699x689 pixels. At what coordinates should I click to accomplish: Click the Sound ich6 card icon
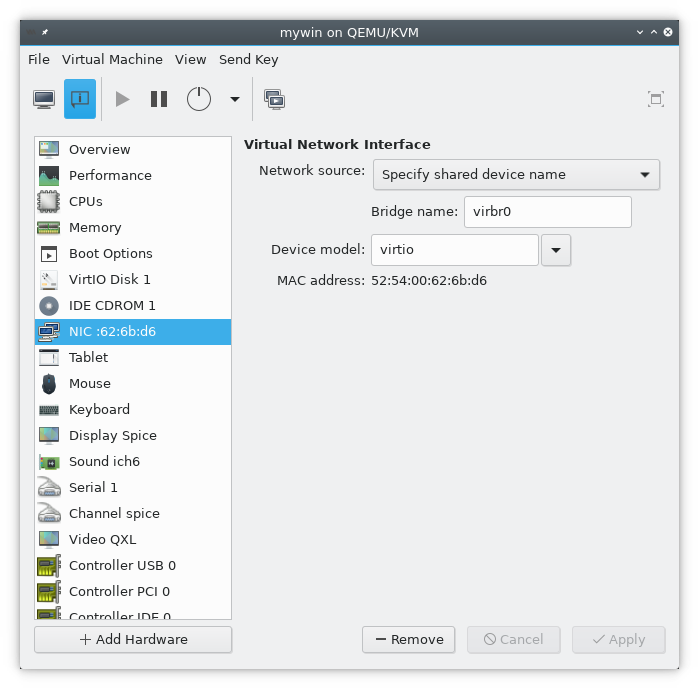click(49, 462)
